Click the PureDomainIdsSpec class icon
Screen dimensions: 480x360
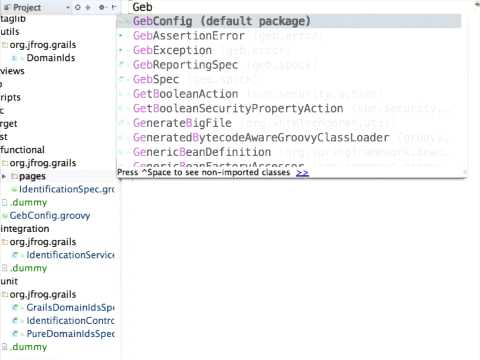(15, 334)
